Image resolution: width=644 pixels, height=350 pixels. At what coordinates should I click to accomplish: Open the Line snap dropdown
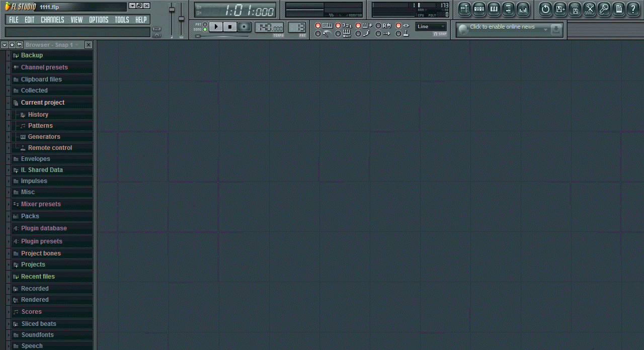coord(431,27)
